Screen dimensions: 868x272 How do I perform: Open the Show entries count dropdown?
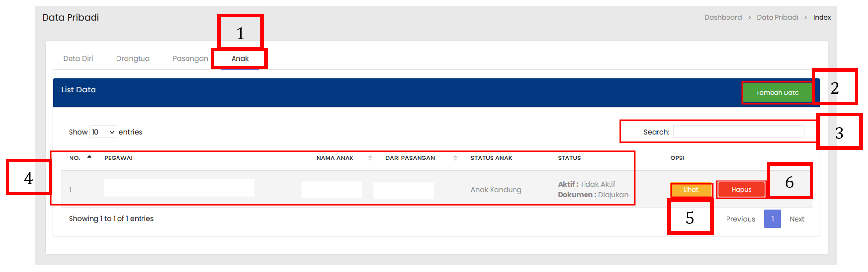pyautogui.click(x=103, y=132)
